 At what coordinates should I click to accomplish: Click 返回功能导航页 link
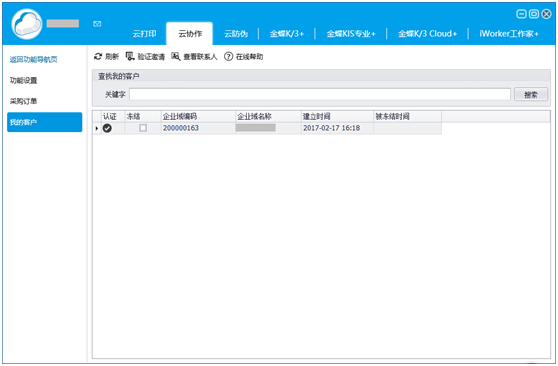33,59
